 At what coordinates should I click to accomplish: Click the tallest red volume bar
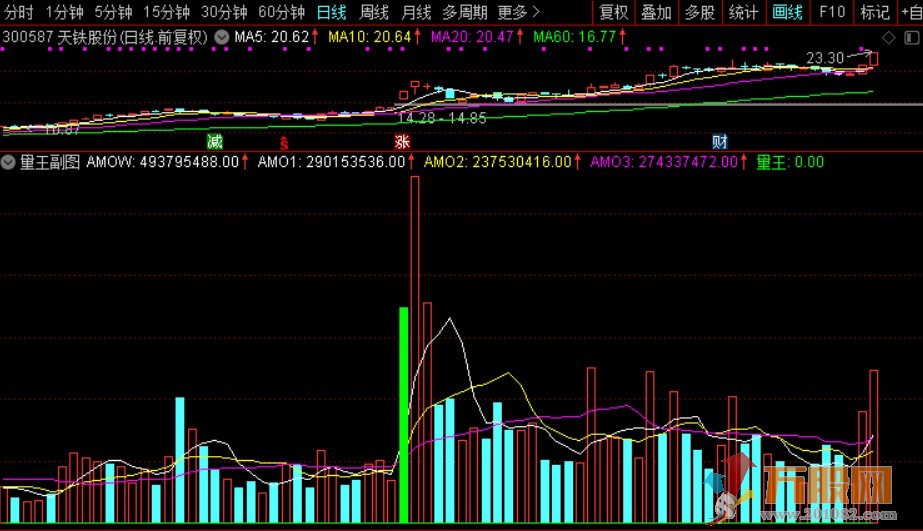click(x=415, y=350)
